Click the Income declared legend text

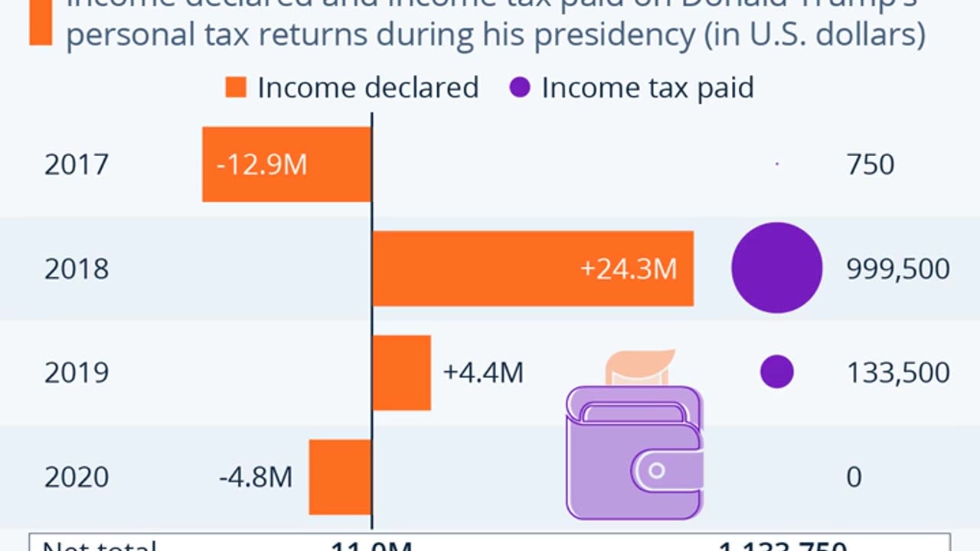point(367,87)
